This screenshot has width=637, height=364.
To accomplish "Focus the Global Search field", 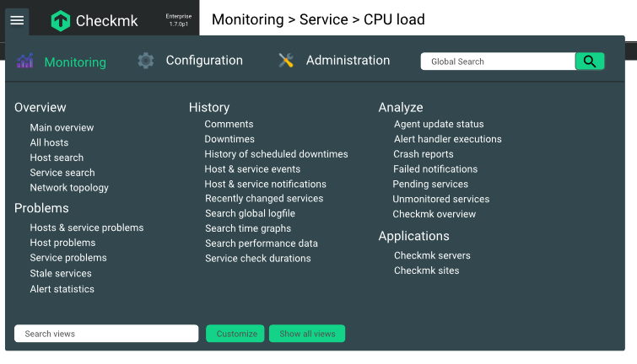I will [x=498, y=62].
